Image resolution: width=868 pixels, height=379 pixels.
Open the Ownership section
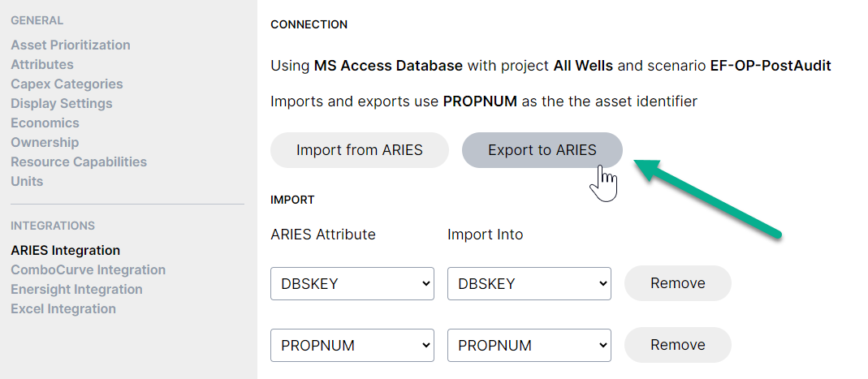coord(45,142)
